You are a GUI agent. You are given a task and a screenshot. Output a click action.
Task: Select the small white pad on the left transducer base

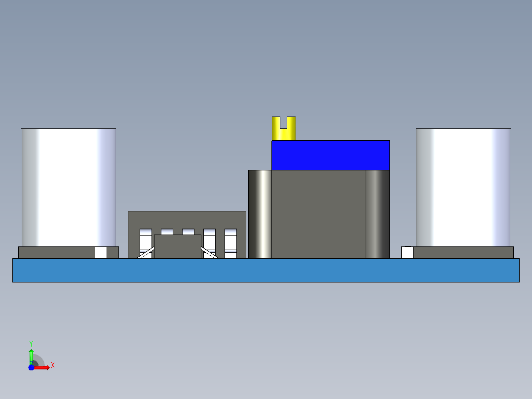coord(101,253)
